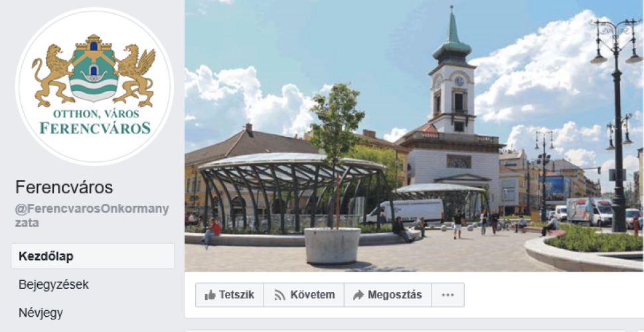This screenshot has height=332, width=644.
Task: Share the page via Megosztás
Action: pyautogui.click(x=388, y=295)
